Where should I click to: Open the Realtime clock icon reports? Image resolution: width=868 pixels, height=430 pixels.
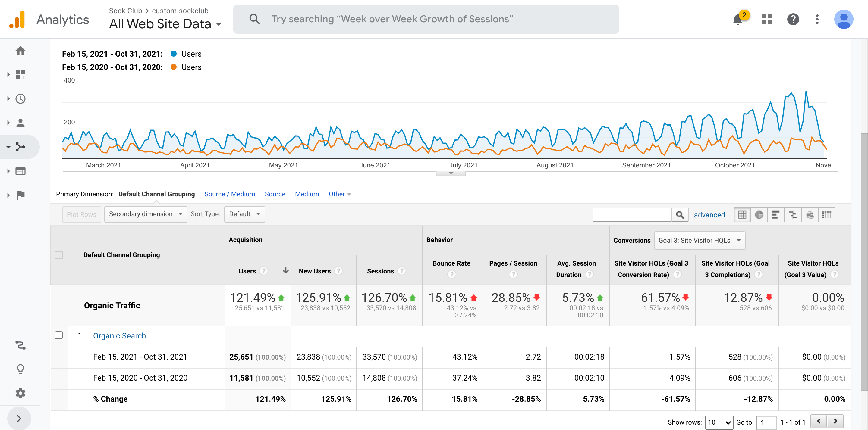(20, 99)
